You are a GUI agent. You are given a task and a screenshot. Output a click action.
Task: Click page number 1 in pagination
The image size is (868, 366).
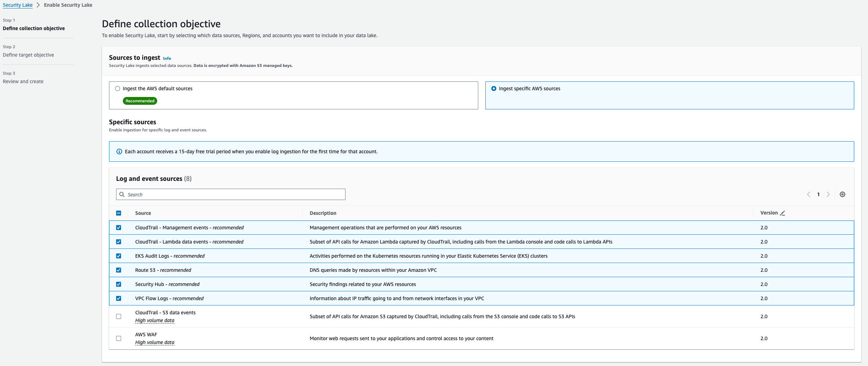818,194
